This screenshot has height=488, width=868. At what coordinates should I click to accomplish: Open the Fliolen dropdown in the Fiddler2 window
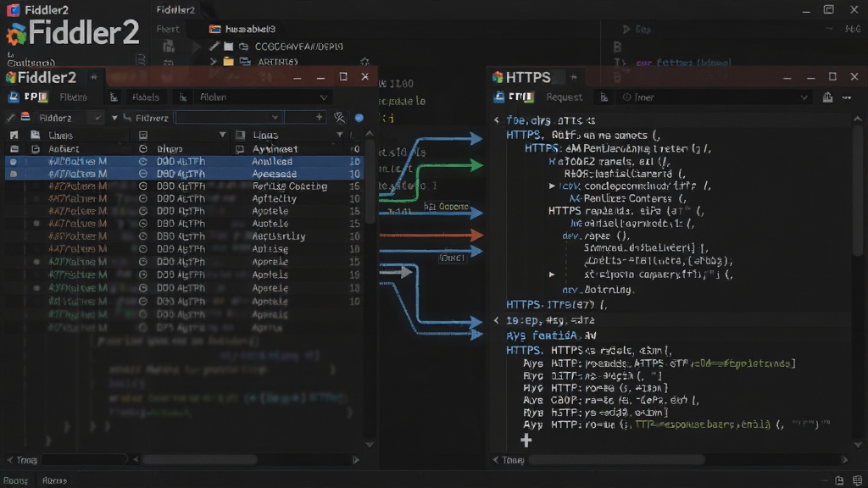pos(262,97)
